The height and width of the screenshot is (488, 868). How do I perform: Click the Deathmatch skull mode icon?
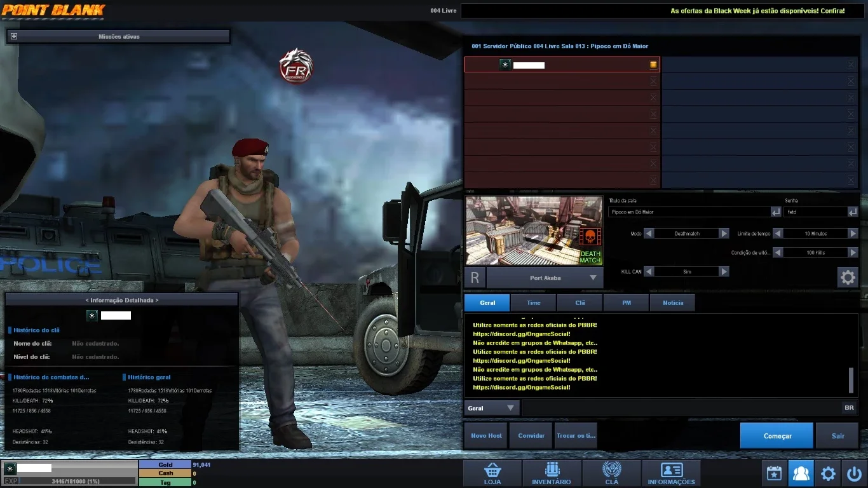point(590,237)
